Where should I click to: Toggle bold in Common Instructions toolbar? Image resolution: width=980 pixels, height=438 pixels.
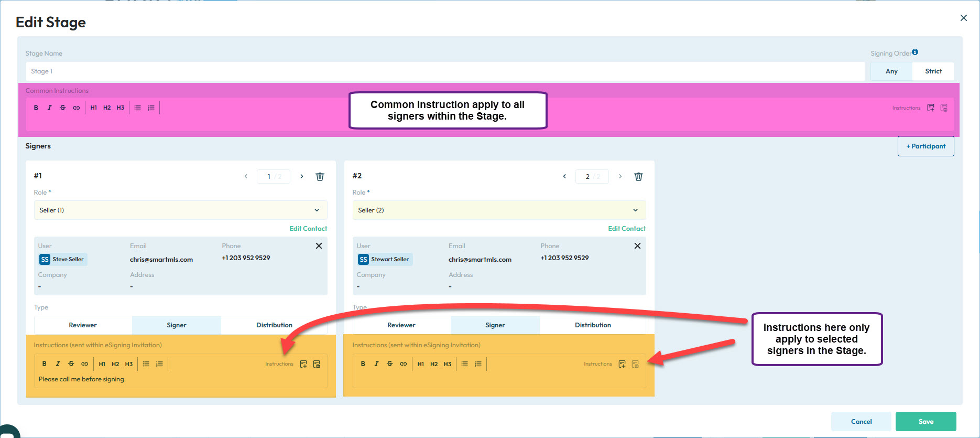(x=36, y=108)
